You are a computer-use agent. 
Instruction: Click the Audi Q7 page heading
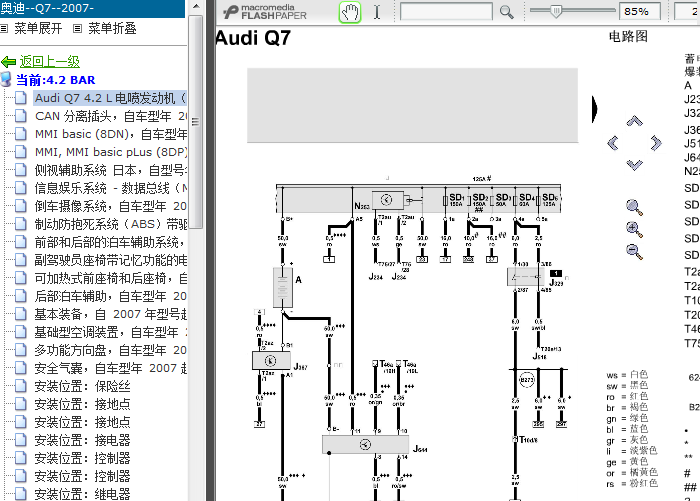[x=253, y=38]
